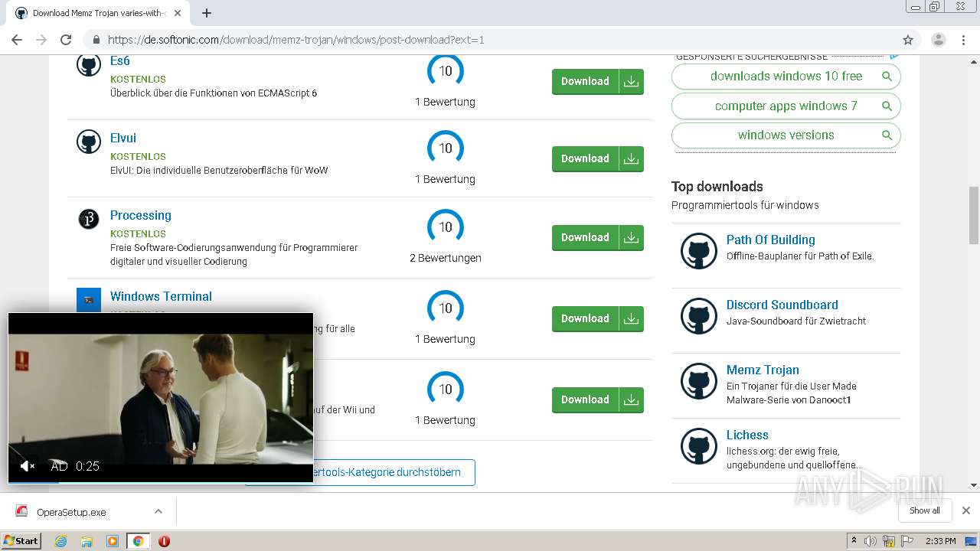Click the Lichess GitHub icon

click(699, 446)
